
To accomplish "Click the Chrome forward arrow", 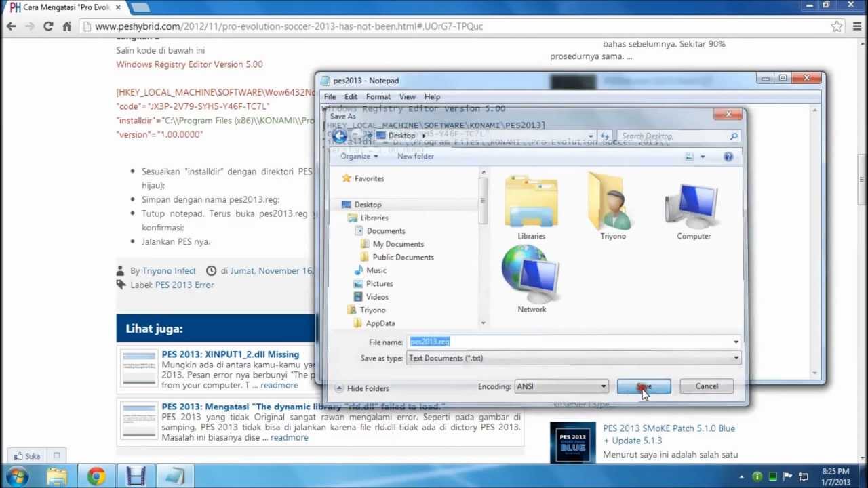I will tap(30, 26).
